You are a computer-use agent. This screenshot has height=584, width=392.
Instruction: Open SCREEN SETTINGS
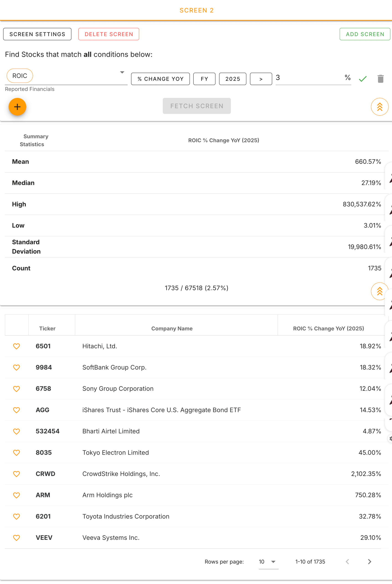(37, 34)
